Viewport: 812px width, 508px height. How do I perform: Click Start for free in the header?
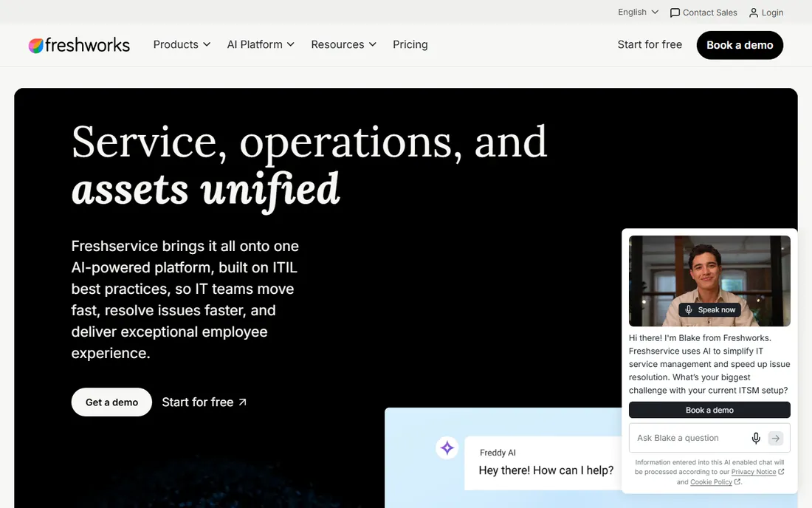pyautogui.click(x=650, y=44)
